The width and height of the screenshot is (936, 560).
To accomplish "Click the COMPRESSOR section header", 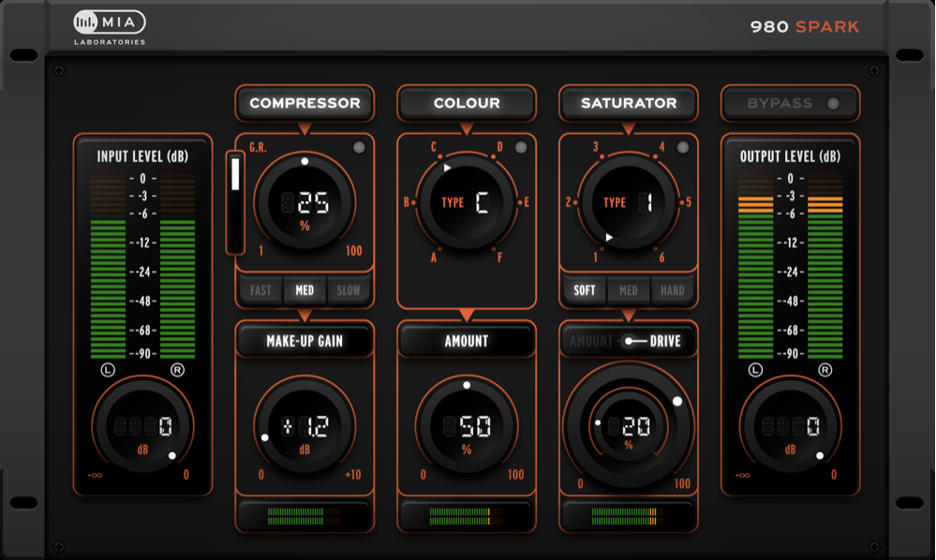I will coord(305,103).
